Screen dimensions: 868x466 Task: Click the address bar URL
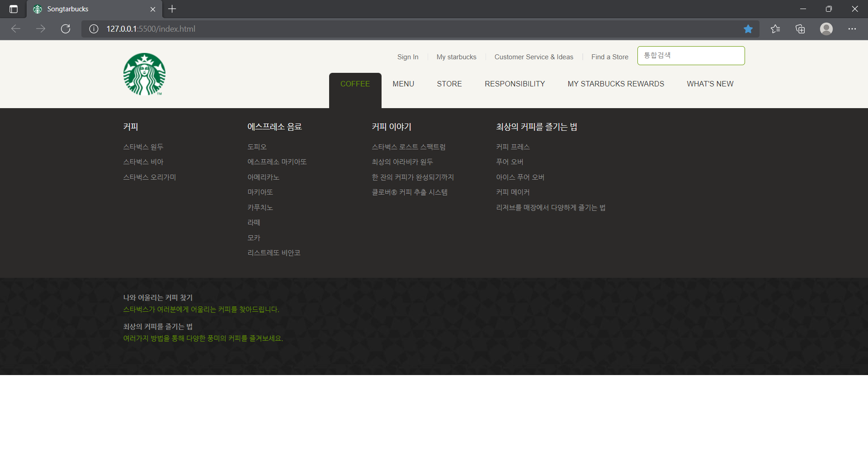click(151, 29)
